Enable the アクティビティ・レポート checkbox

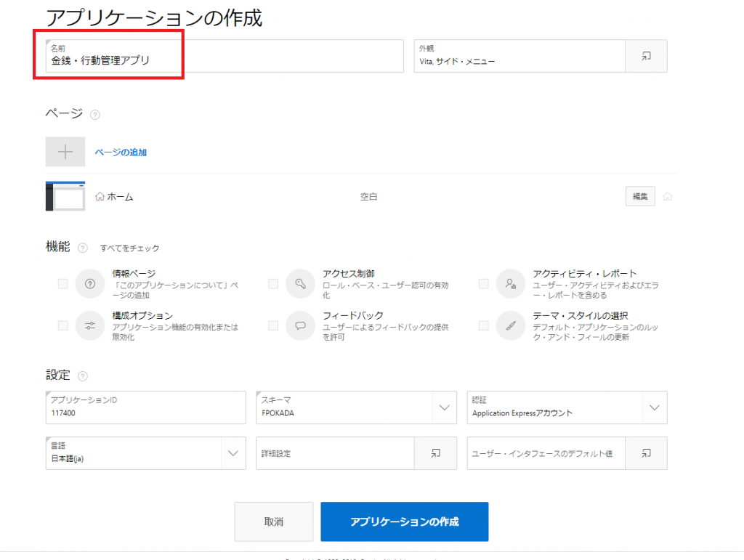[x=483, y=283]
